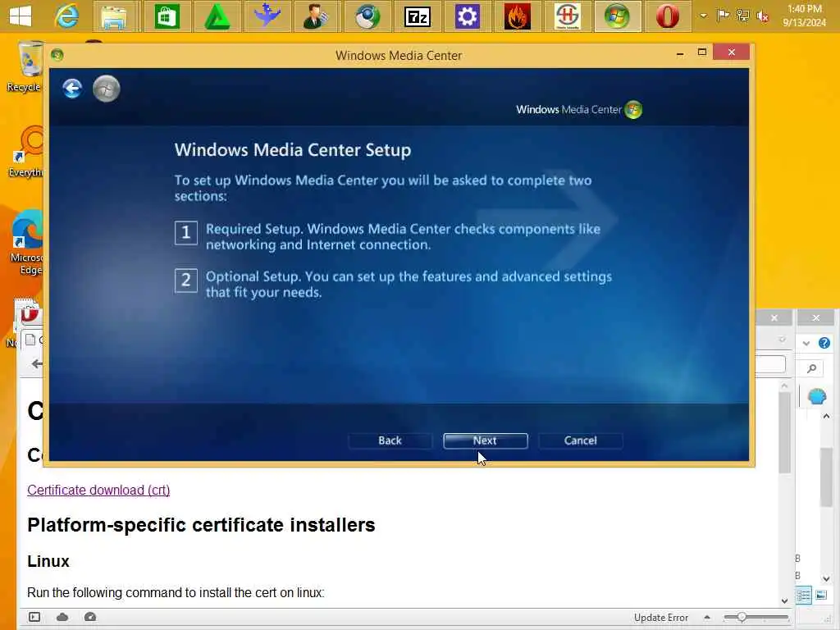Click the blue help question mark icon

click(x=824, y=343)
